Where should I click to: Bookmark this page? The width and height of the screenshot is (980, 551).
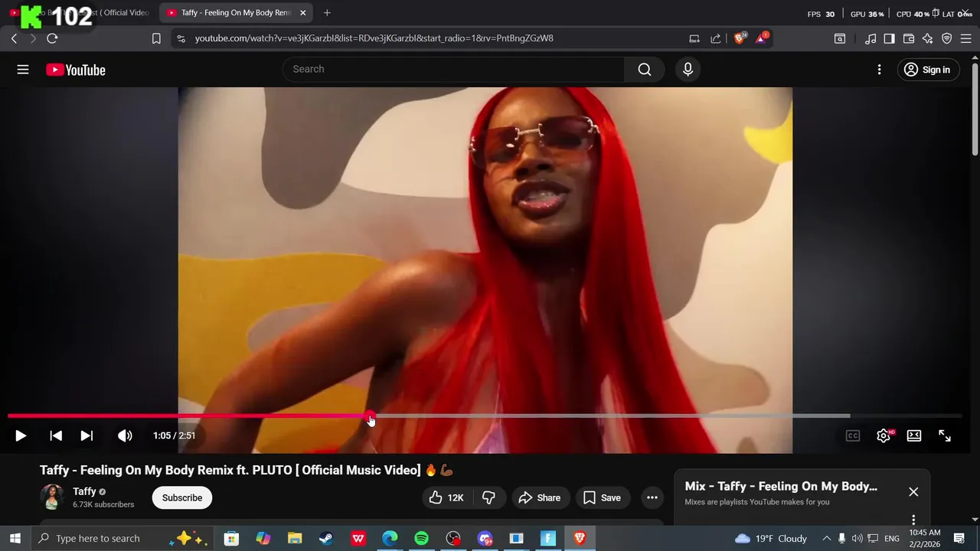point(156,38)
